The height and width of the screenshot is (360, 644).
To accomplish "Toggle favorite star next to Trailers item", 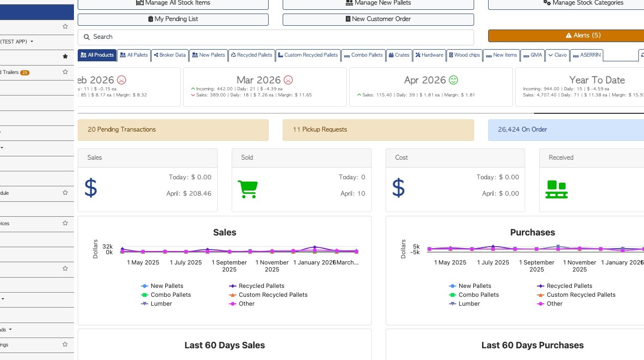I will point(65,72).
